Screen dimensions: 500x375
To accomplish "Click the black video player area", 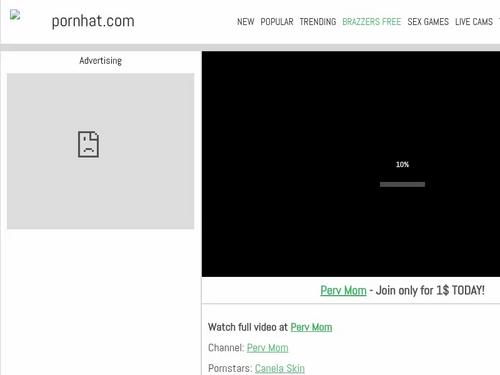I will 351,164.
